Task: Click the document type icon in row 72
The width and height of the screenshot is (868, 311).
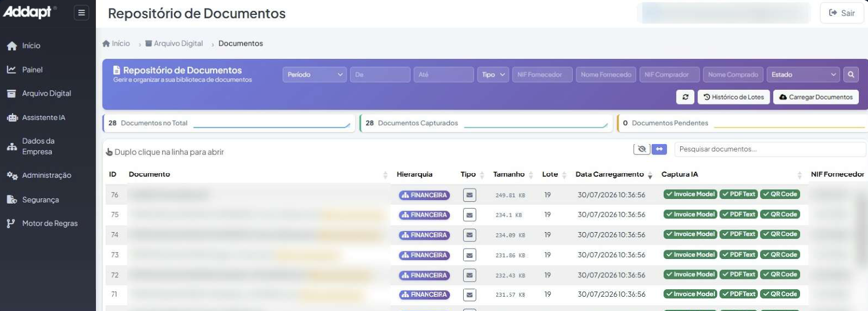Action: [469, 275]
